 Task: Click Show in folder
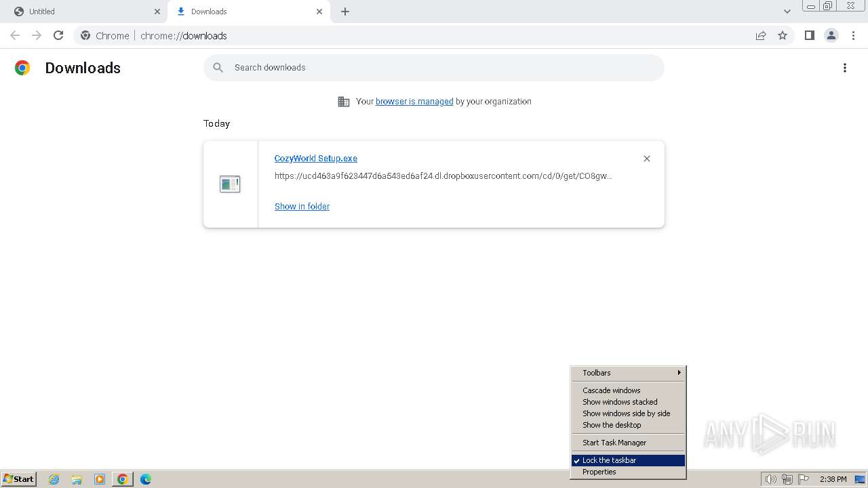(x=302, y=207)
